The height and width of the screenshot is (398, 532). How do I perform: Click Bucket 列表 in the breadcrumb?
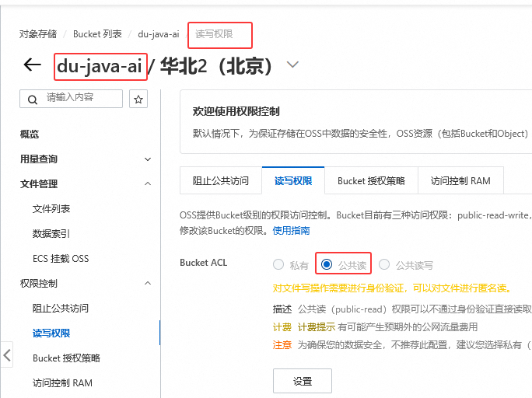point(97,34)
